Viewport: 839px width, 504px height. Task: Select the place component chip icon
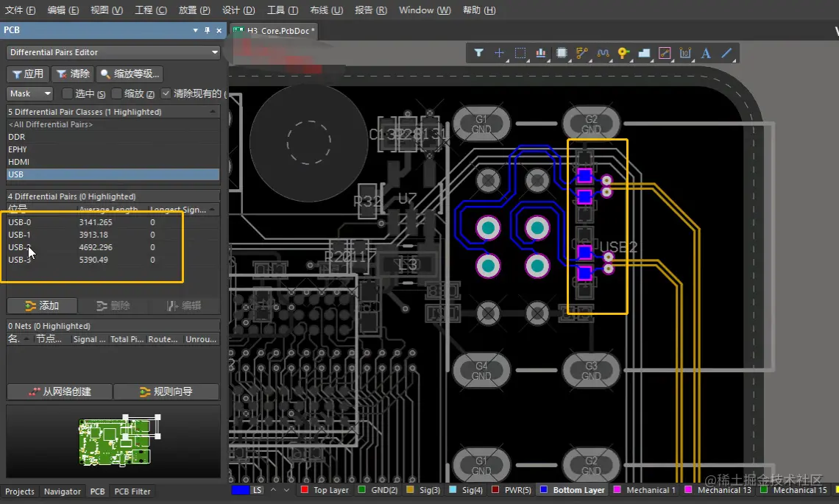point(562,53)
